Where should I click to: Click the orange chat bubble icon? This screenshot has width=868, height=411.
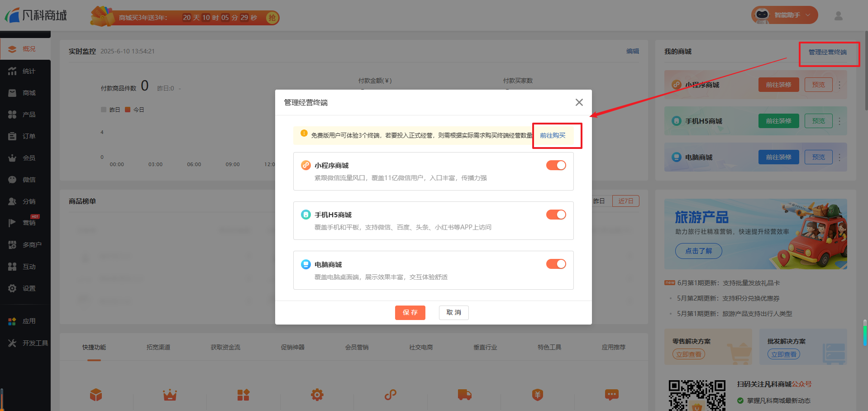pos(611,395)
